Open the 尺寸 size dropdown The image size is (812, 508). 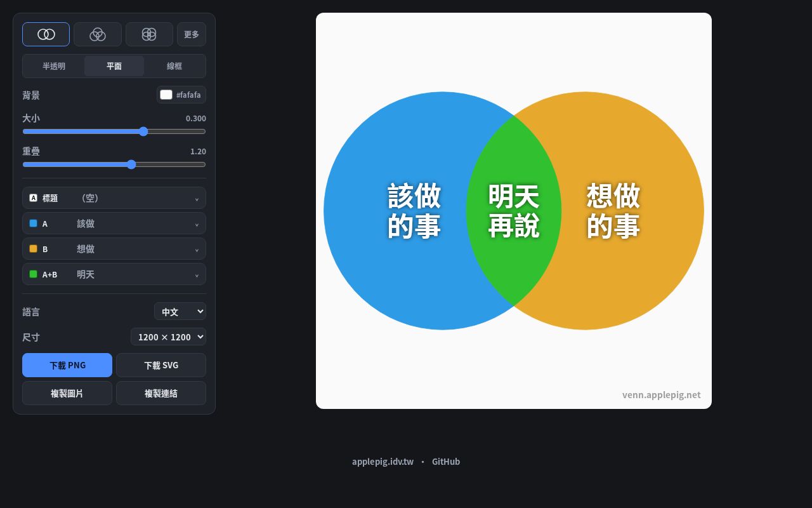(x=168, y=337)
